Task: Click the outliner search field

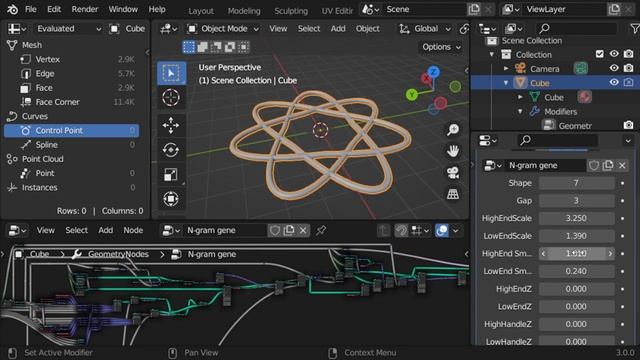Action: 577,29
